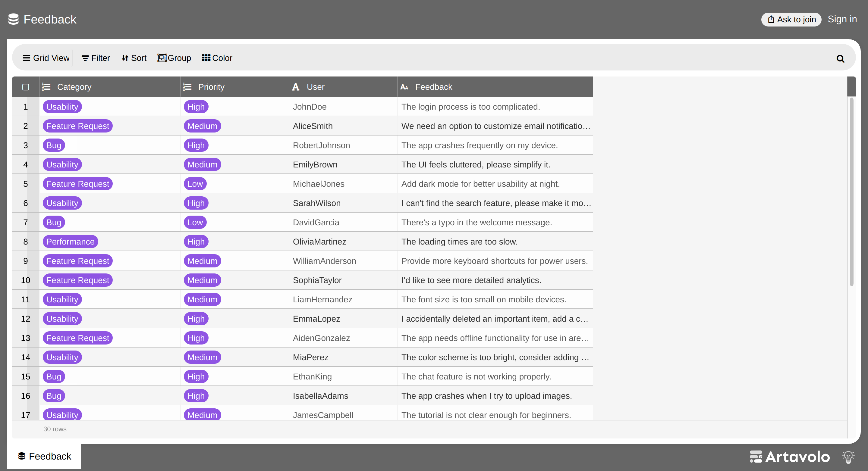Open the Sort options
Viewport: 868px width, 471px height.
click(134, 58)
